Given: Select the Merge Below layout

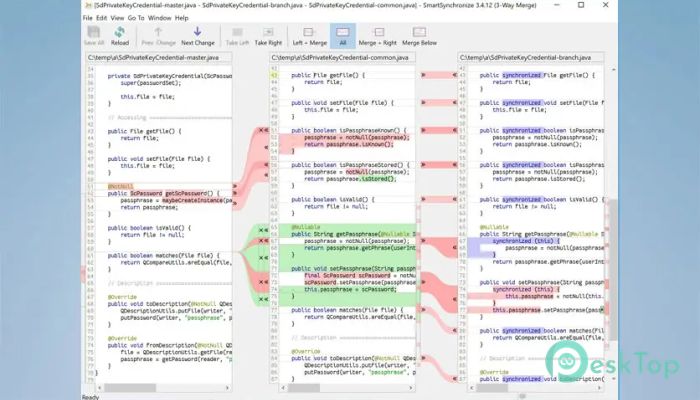Looking at the screenshot, I should tap(419, 36).
